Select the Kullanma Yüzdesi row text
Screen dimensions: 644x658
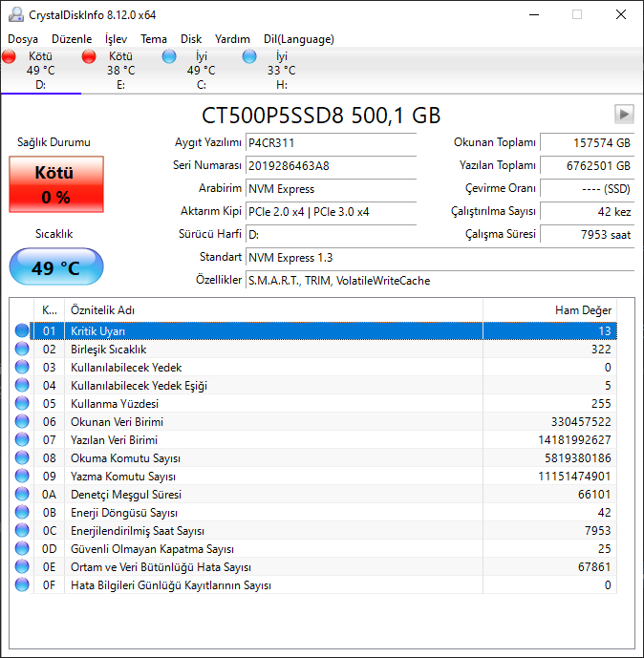115,404
